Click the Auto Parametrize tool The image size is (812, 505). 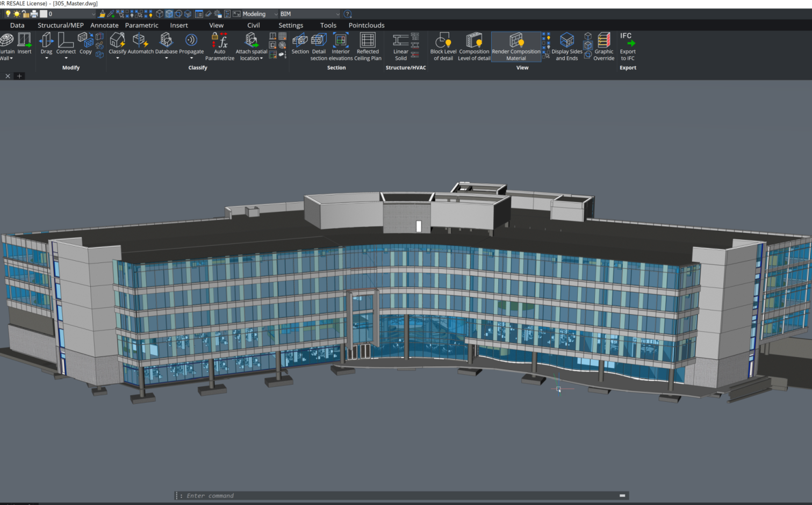(220, 46)
